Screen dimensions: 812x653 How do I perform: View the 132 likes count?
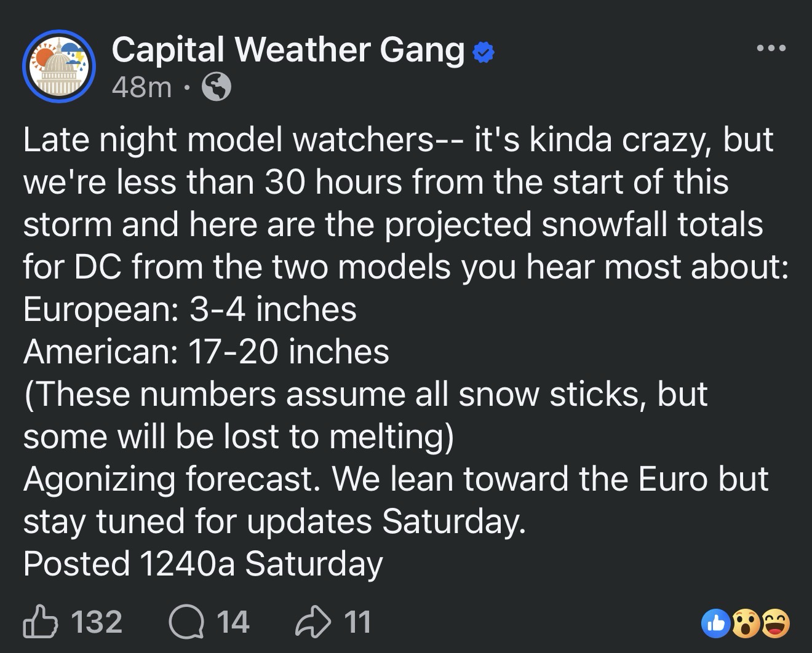(x=97, y=621)
